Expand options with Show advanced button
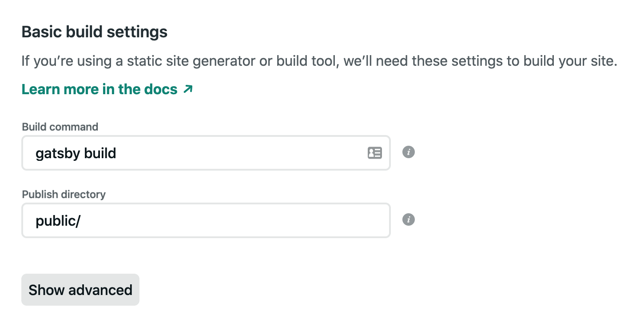The height and width of the screenshot is (327, 644). 80,290
